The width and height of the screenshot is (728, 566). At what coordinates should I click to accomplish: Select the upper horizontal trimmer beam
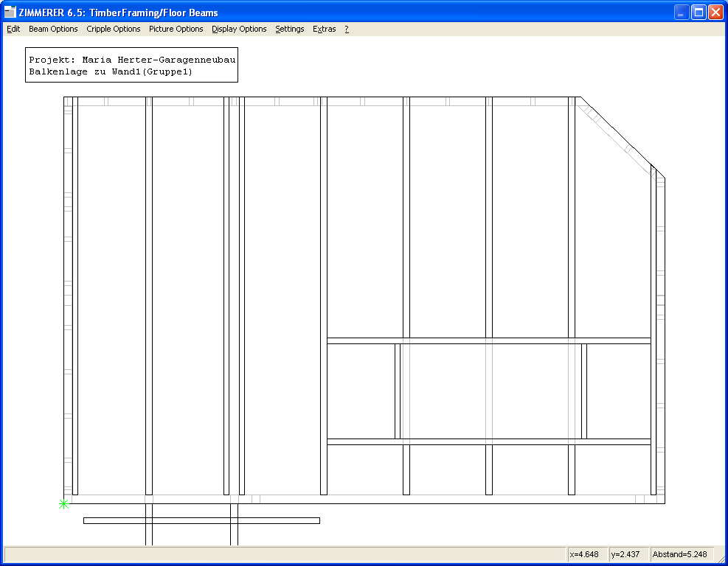[488, 340]
